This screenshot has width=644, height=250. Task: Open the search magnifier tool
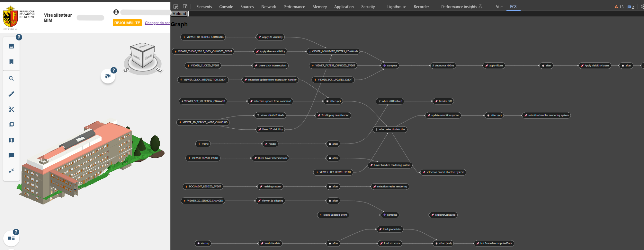point(11,79)
